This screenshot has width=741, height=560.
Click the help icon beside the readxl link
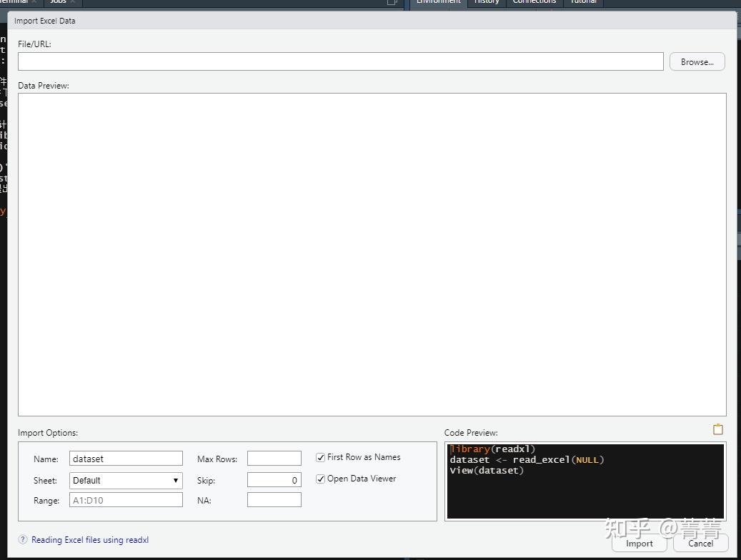pos(22,539)
